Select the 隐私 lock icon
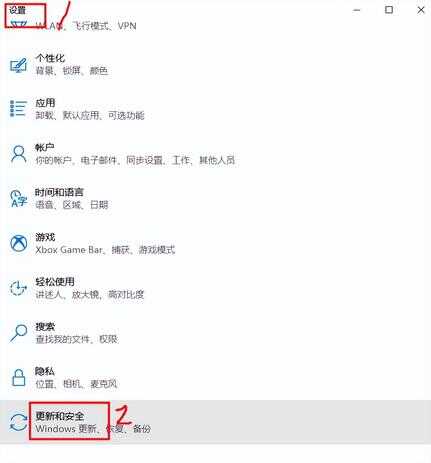This screenshot has width=431, height=463. point(18,378)
